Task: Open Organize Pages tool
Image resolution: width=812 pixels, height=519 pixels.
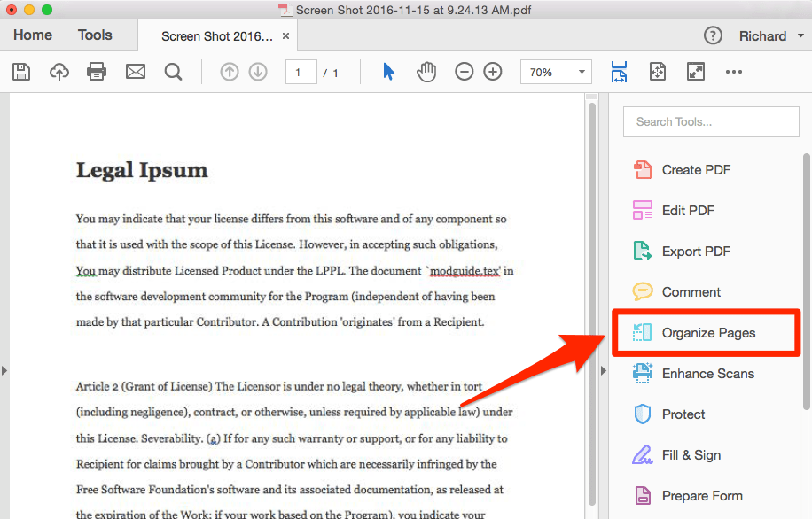Action: 707,333
